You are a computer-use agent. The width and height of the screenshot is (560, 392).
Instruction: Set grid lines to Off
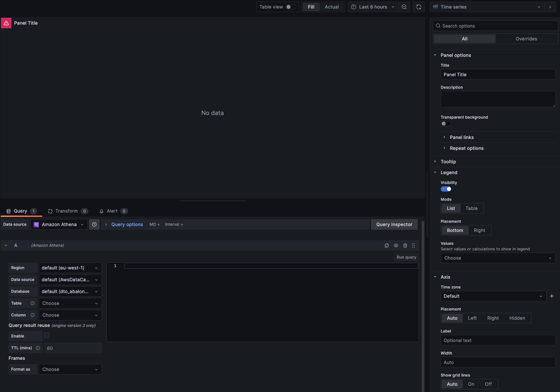point(488,384)
